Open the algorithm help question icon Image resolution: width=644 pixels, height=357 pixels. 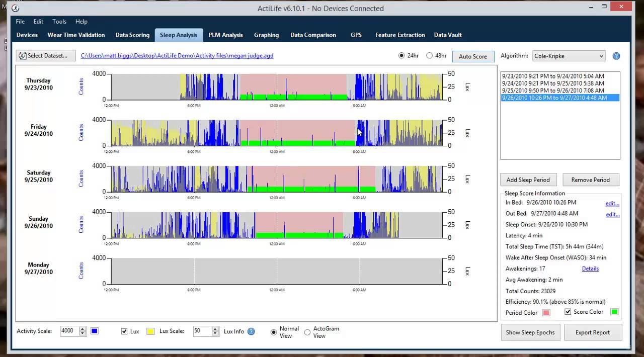tap(616, 56)
